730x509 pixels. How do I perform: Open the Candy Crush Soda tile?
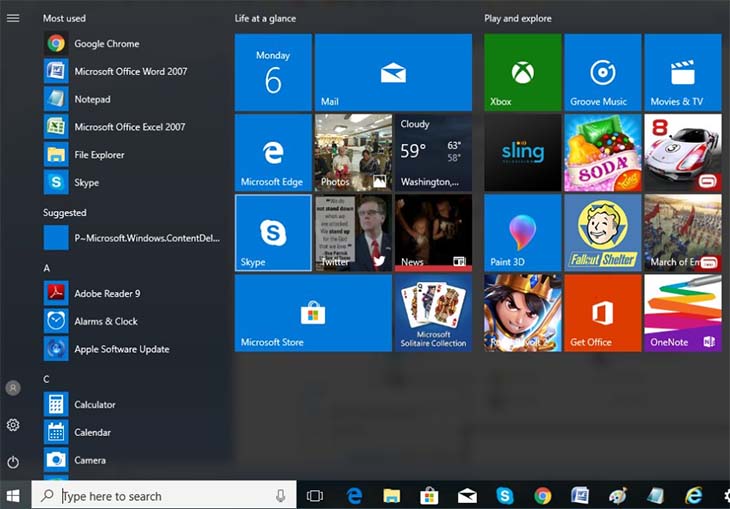pyautogui.click(x=603, y=153)
